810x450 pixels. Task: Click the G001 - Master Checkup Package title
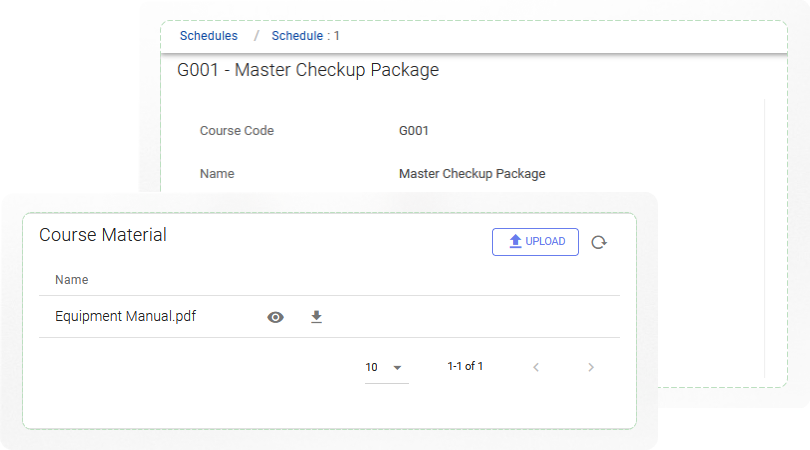(308, 71)
